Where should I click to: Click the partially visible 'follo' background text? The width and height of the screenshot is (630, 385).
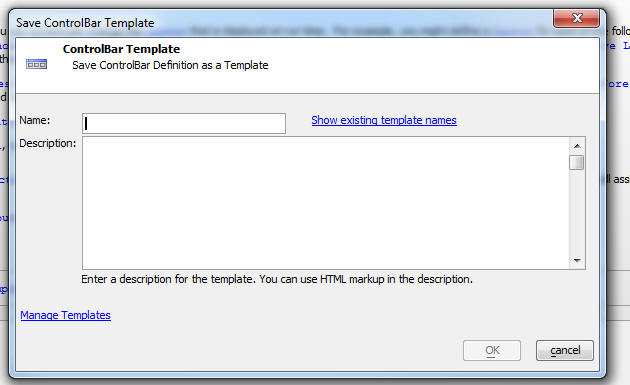(x=620, y=31)
